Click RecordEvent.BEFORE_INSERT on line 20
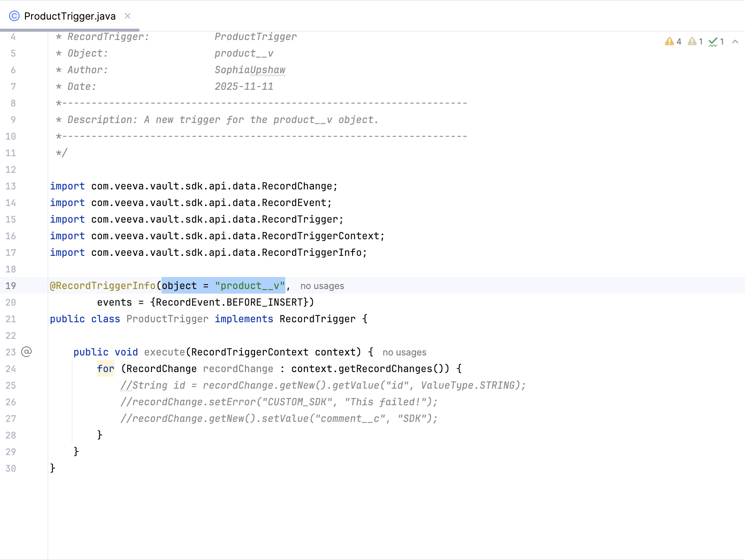This screenshot has width=745, height=560. [x=229, y=302]
